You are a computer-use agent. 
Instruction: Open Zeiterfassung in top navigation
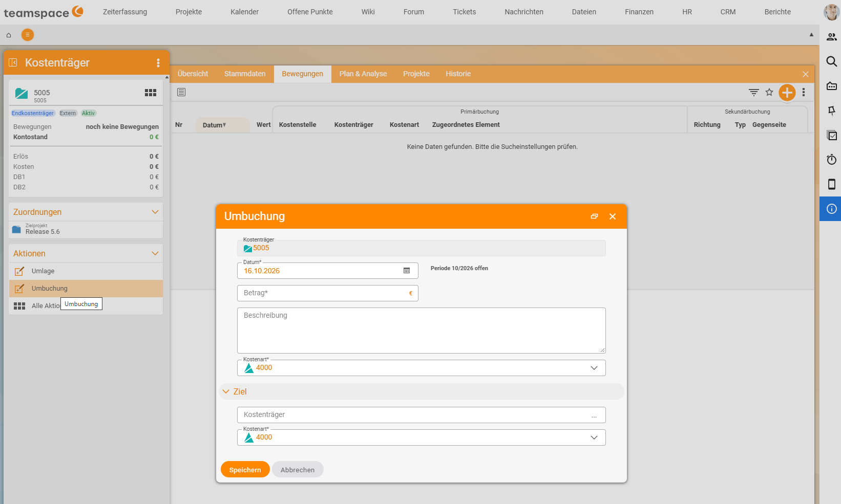(x=125, y=12)
